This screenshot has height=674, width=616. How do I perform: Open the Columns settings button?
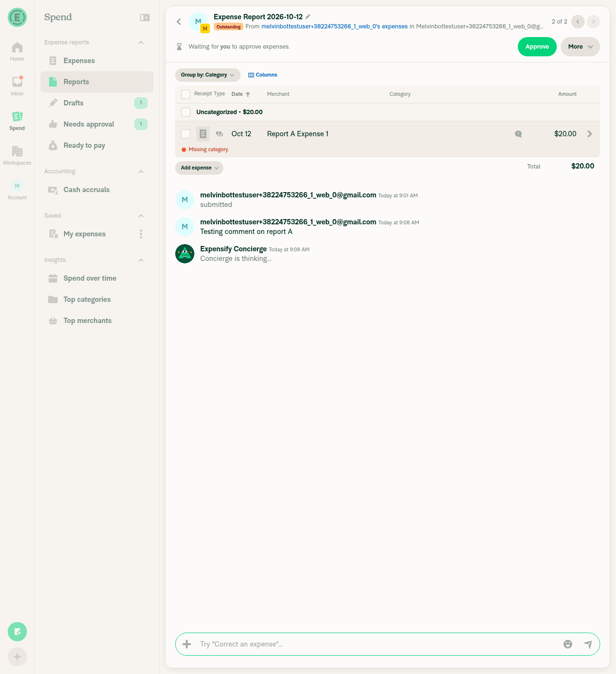click(263, 75)
